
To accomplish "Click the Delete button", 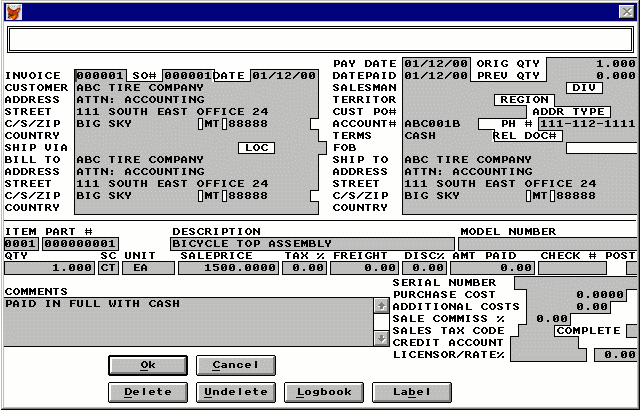I will click(x=148, y=392).
